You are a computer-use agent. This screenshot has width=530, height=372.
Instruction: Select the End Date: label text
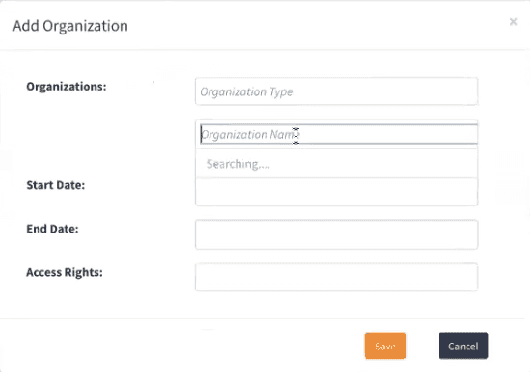pyautogui.click(x=52, y=229)
